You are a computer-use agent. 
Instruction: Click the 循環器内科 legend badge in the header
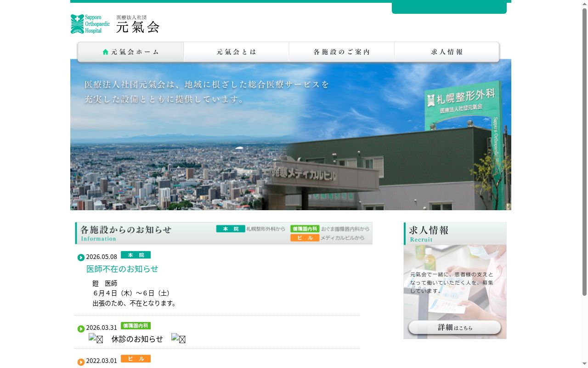tap(305, 229)
